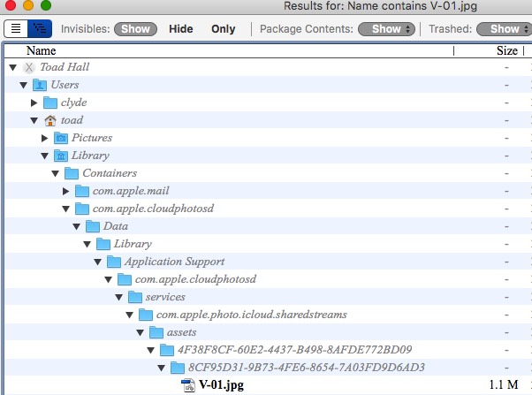Select Only for Invisibles

[224, 29]
